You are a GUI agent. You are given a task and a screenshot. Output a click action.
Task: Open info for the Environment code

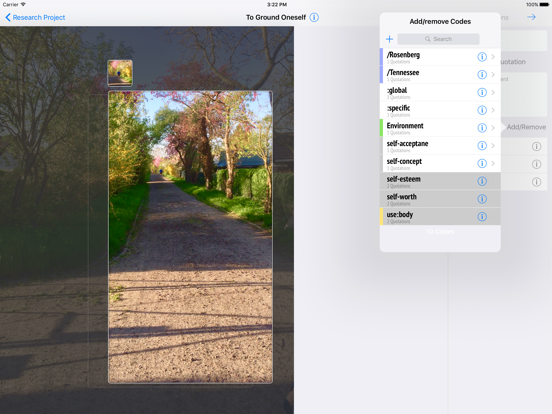(482, 128)
